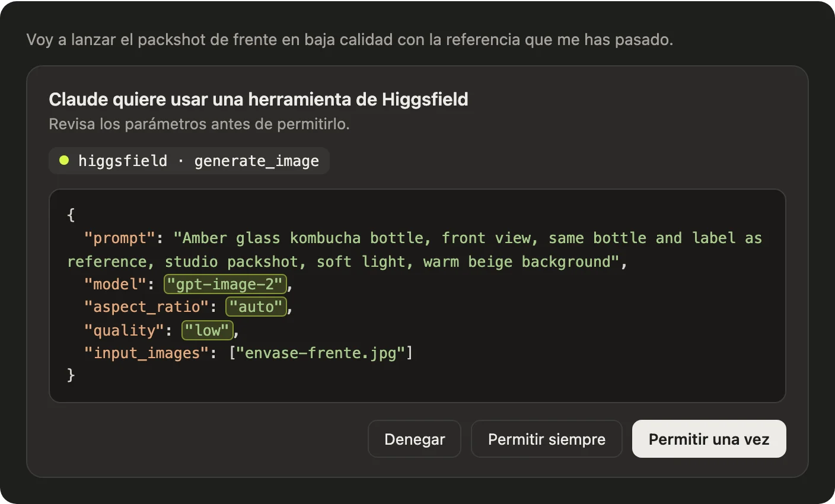Click the subtitle "Revisa los parámetros antes de permitirlo."
This screenshot has width=835, height=504.
[x=199, y=124]
